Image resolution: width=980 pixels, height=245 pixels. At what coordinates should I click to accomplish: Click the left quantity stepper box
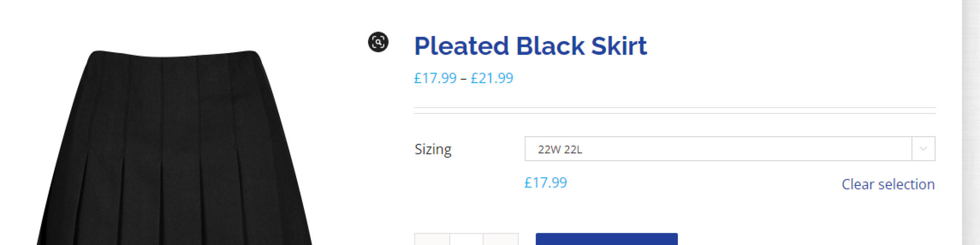coord(432,240)
